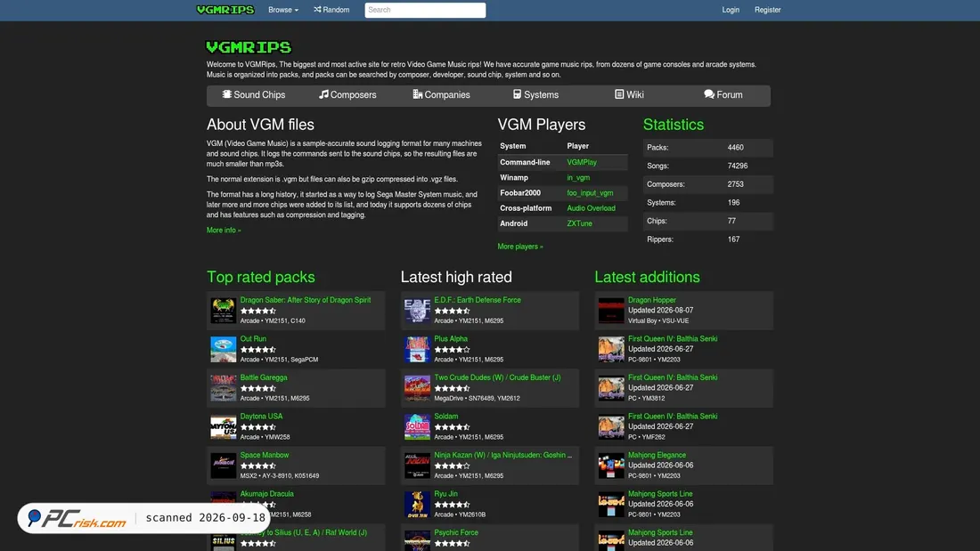The width and height of the screenshot is (980, 551).
Task: Click the Battle Garegga thumbnail
Action: (x=223, y=388)
